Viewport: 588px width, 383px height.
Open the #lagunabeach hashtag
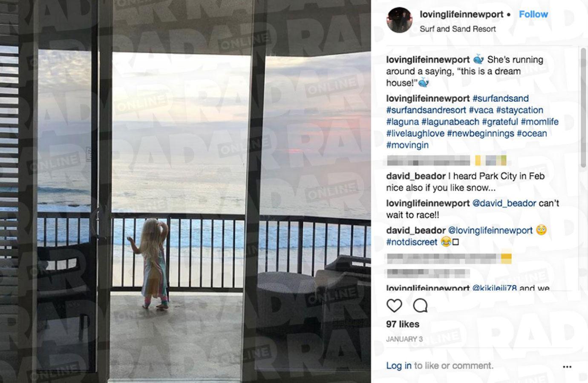[x=450, y=122]
